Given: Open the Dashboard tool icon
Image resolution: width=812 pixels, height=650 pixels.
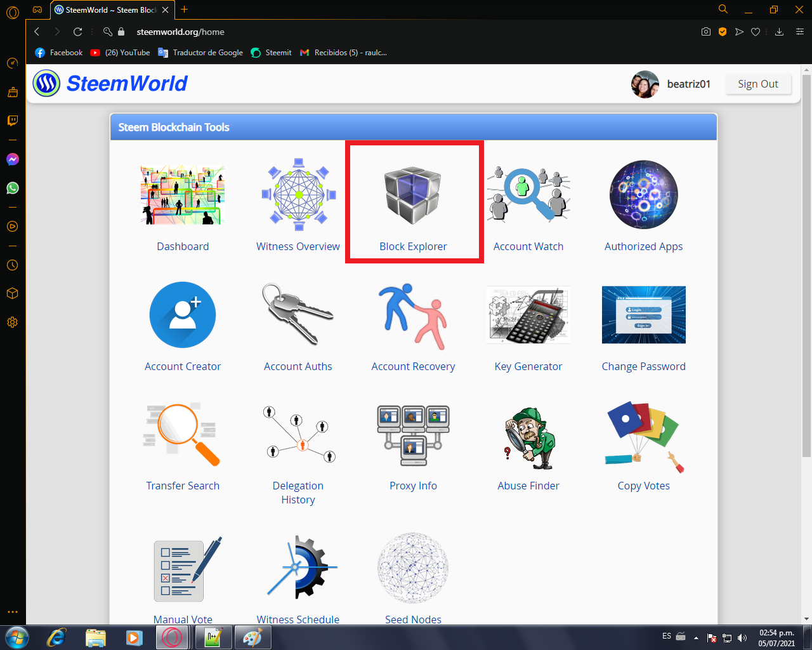Looking at the screenshot, I should pos(183,195).
